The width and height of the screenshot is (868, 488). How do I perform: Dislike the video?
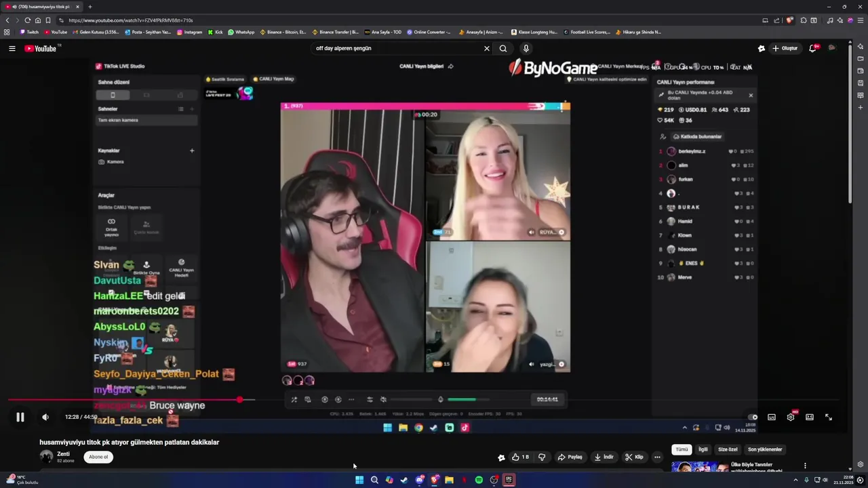[542, 457]
